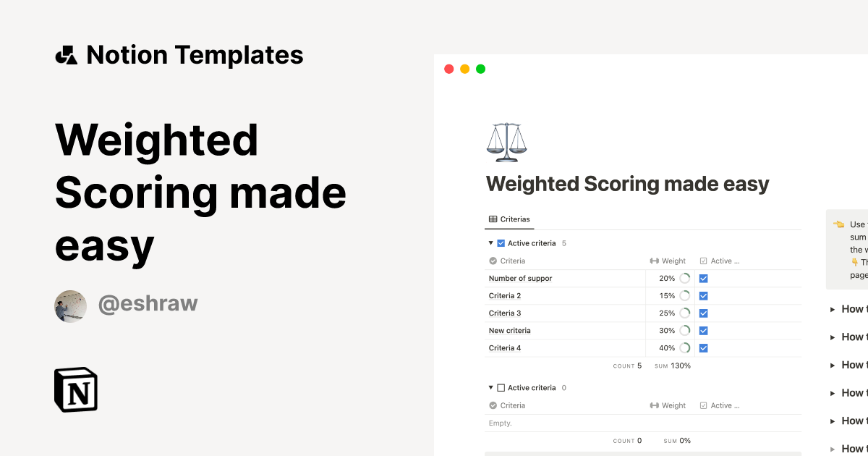Uncheck the Active box for Criteria 2

(703, 295)
